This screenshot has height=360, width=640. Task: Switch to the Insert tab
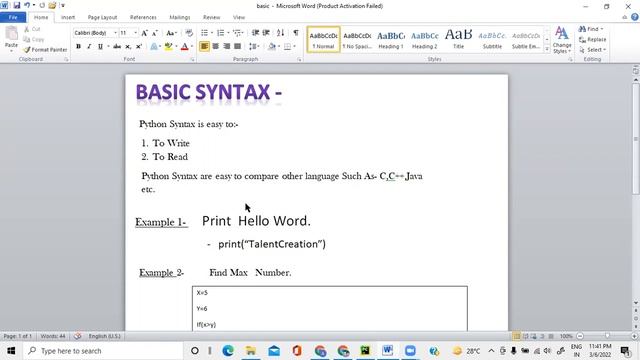click(68, 17)
